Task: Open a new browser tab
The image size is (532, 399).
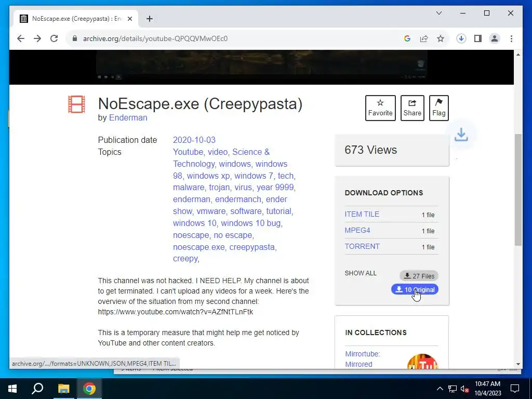Action: pos(150,19)
